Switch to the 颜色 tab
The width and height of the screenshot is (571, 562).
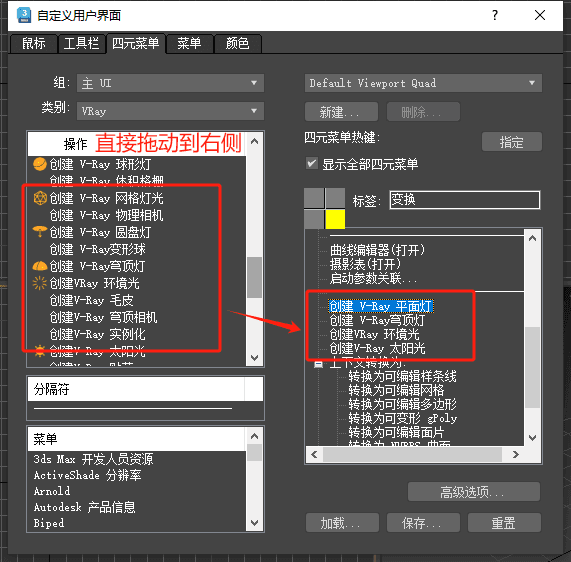[237, 43]
